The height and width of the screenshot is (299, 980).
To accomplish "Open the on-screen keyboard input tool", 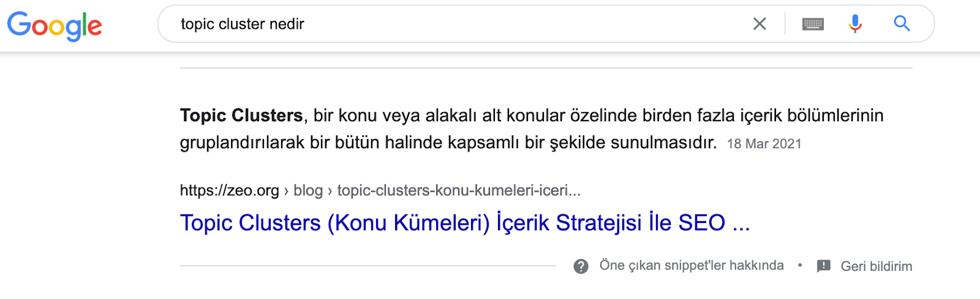I will pyautogui.click(x=813, y=24).
